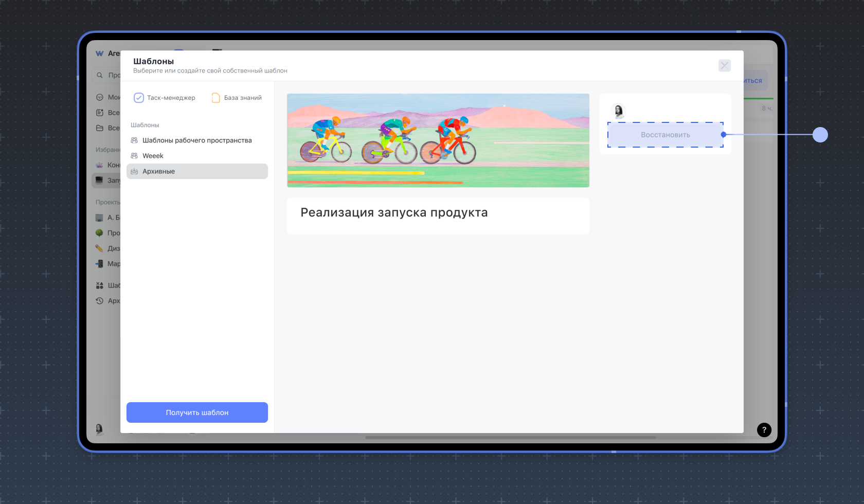Open the help question mark button

coord(764,430)
